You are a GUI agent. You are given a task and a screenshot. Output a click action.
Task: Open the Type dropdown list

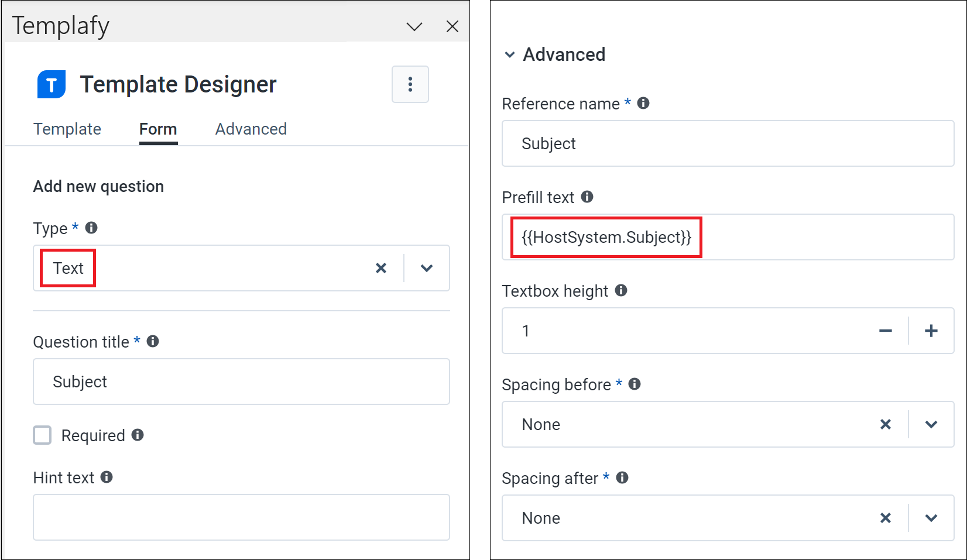tap(427, 268)
